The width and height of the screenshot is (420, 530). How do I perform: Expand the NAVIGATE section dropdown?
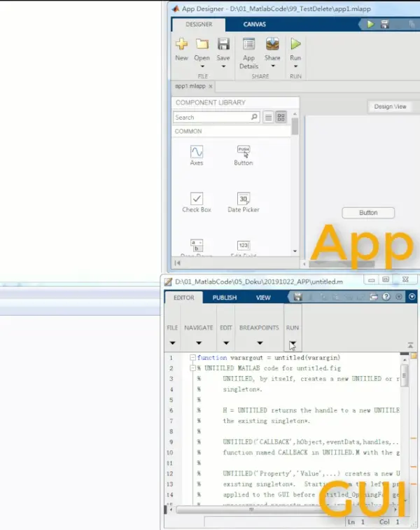(199, 343)
